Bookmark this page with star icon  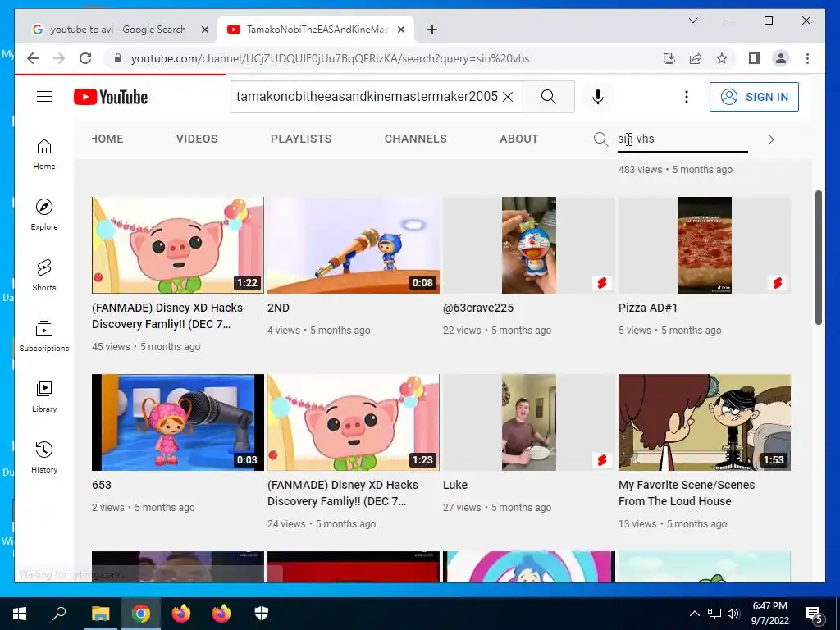pyautogui.click(x=722, y=58)
